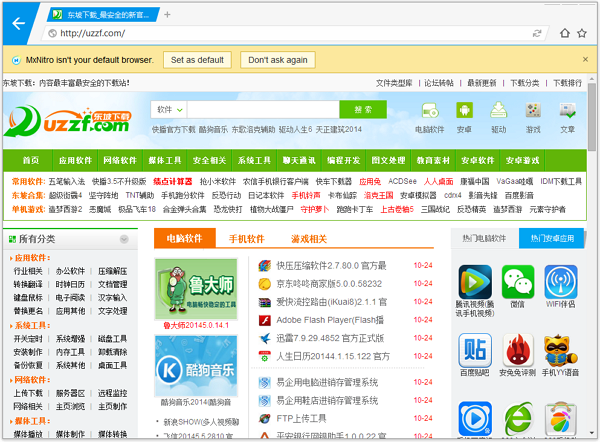Click the home icon in address bar
This screenshot has height=442, width=600.
click(565, 33)
